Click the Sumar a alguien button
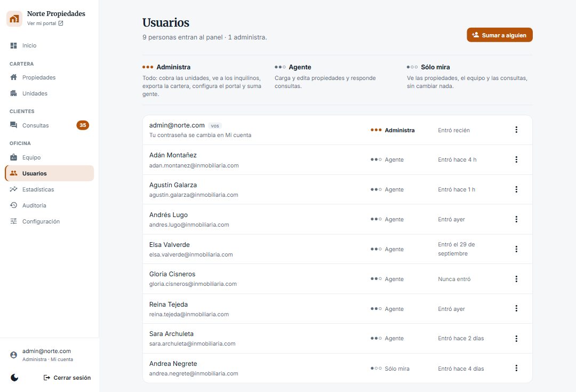The image size is (576, 392). tap(500, 35)
